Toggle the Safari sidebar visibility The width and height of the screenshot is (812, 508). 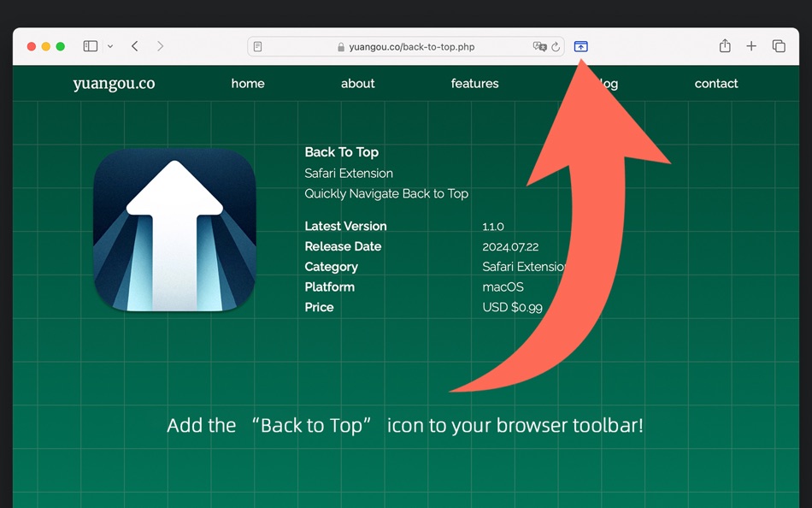[x=90, y=46]
